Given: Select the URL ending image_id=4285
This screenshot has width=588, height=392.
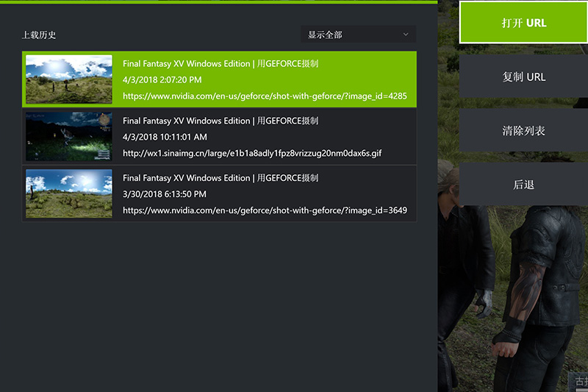Looking at the screenshot, I should pyautogui.click(x=265, y=96).
